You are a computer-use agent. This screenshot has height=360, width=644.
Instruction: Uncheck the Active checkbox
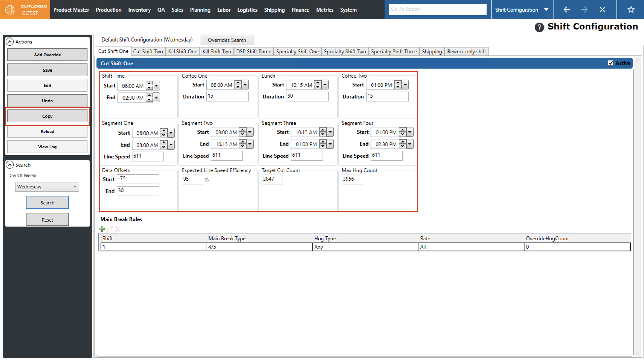click(x=610, y=63)
